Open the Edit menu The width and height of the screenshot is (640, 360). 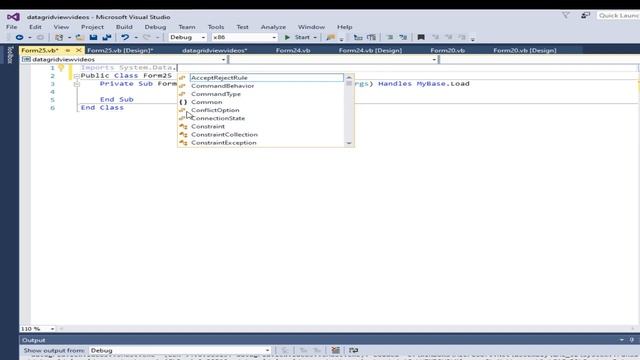pyautogui.click(x=35, y=27)
